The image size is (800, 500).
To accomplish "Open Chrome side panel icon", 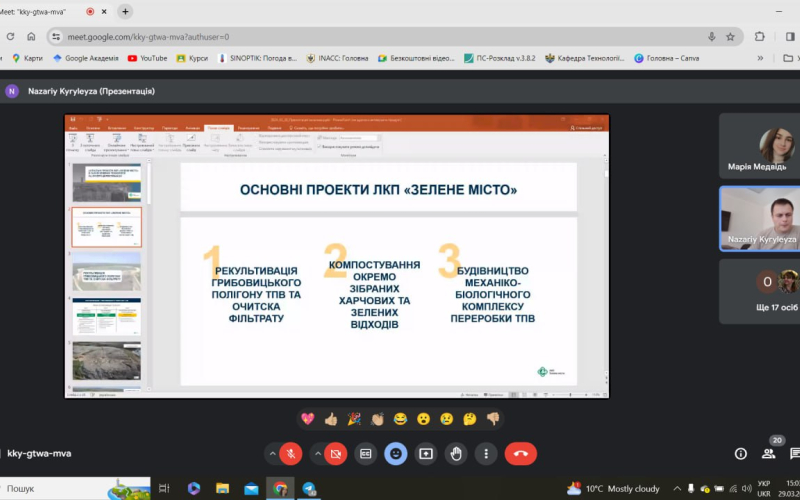I will pos(790,37).
